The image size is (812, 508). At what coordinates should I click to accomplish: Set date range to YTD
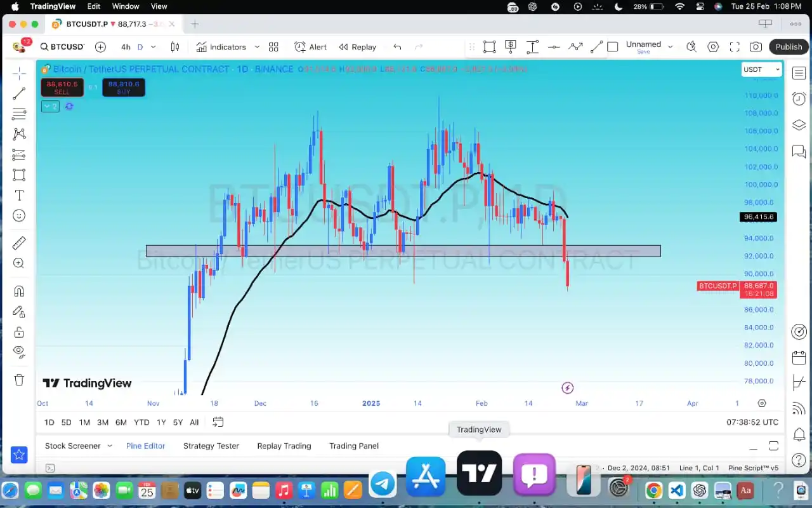(x=141, y=422)
